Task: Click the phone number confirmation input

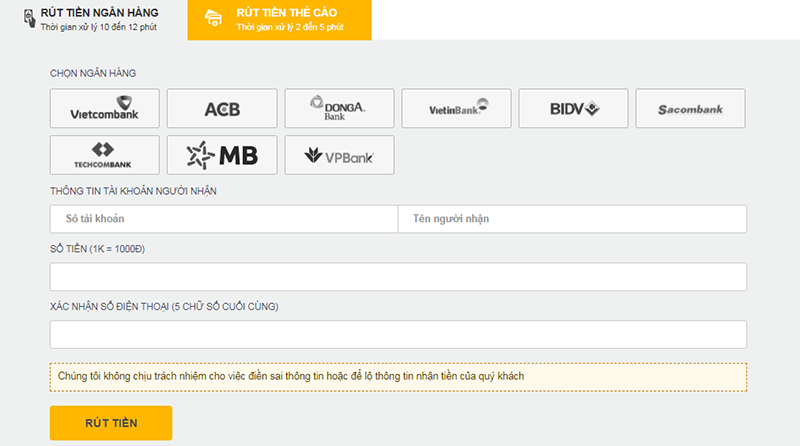Action: (x=398, y=334)
